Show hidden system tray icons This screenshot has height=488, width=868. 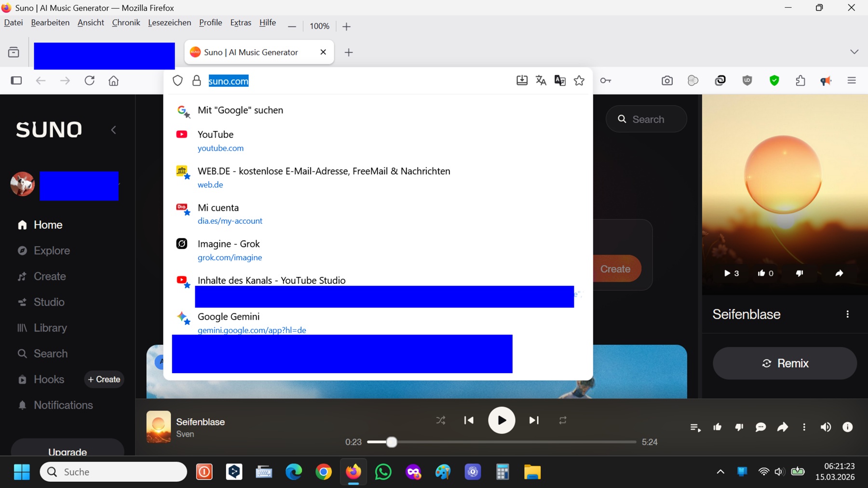pos(720,472)
